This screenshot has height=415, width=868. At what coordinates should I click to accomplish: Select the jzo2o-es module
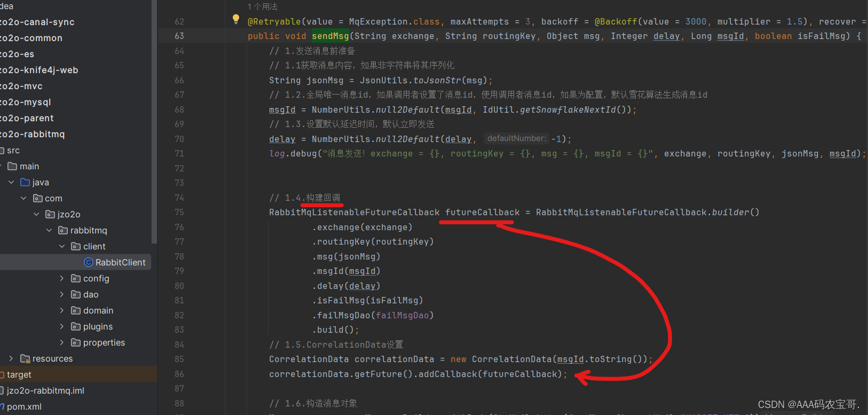click(x=17, y=54)
